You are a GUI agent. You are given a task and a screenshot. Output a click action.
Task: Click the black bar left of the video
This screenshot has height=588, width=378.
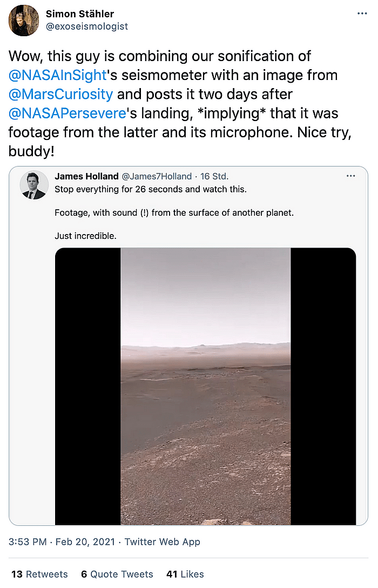pyautogui.click(x=87, y=386)
